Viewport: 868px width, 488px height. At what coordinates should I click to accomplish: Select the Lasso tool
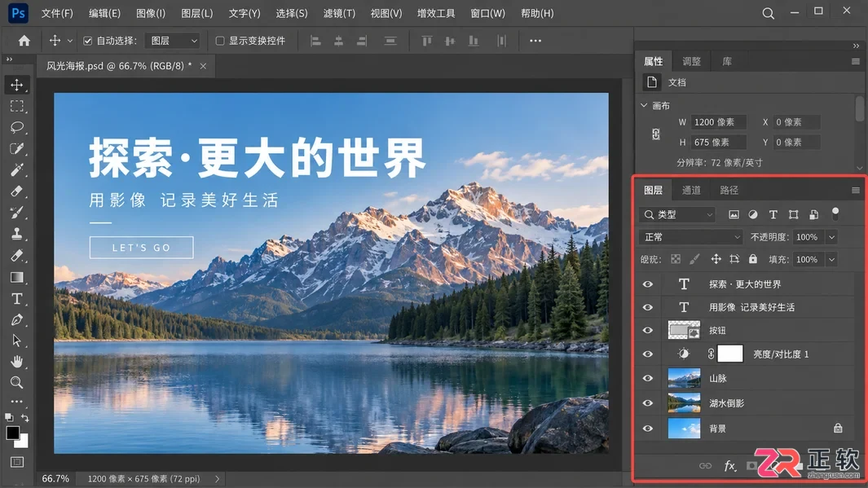click(x=16, y=127)
